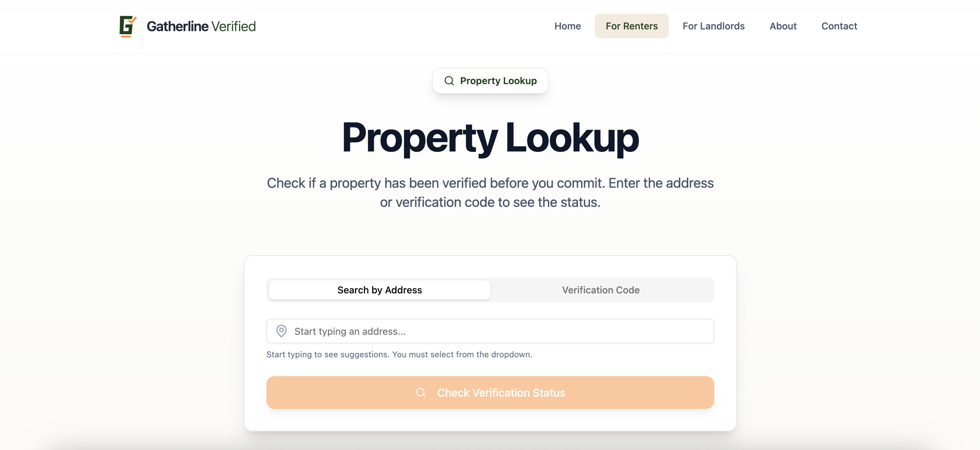Click the Check Verification Status button
Image resolution: width=980 pixels, height=450 pixels.
click(490, 393)
